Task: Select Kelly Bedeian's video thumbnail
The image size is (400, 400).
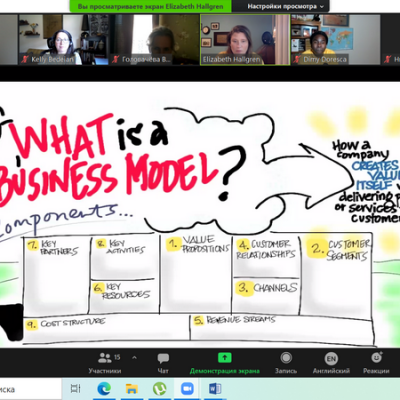Action: pyautogui.click(x=63, y=39)
